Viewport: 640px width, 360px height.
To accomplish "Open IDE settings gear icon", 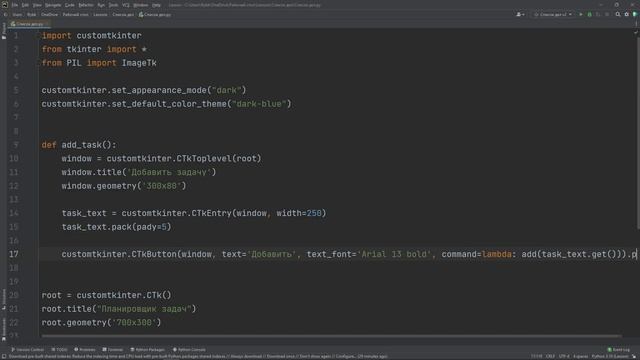I will [x=627, y=14].
